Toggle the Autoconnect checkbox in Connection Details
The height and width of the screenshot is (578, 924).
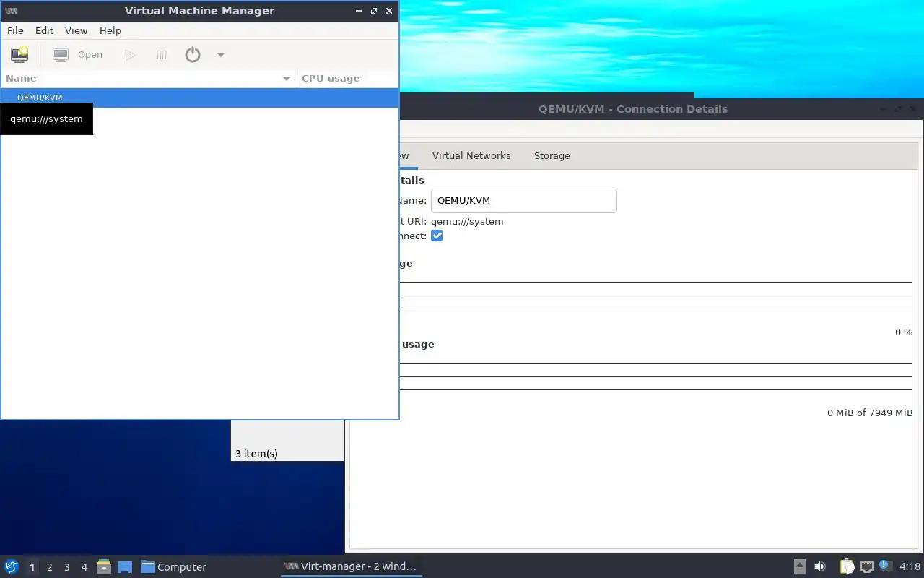pyautogui.click(x=437, y=236)
